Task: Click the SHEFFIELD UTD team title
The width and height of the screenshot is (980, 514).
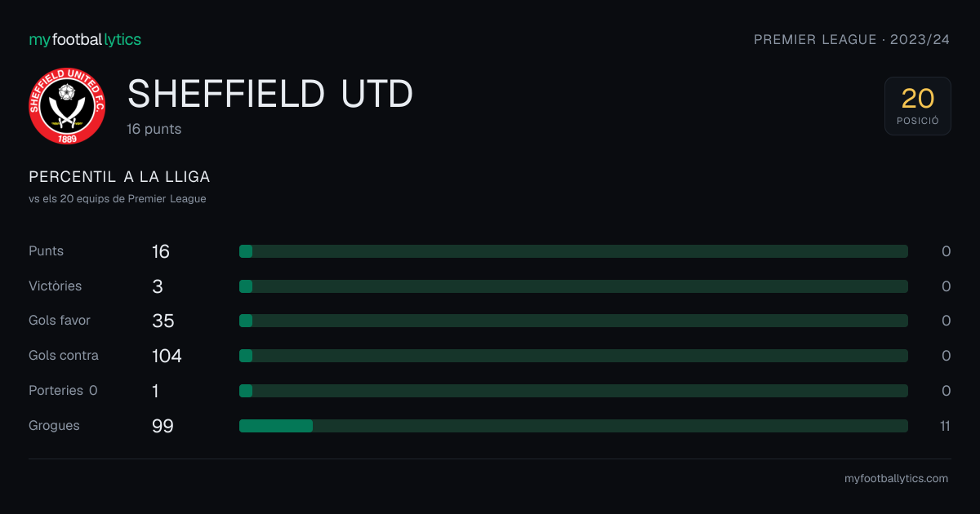Action: pos(270,95)
